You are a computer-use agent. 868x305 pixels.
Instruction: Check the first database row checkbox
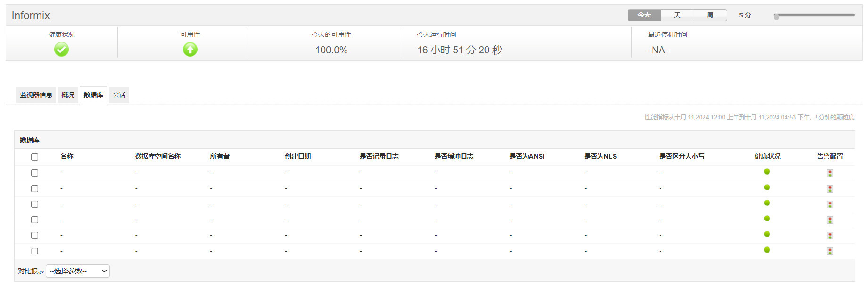pos(34,173)
